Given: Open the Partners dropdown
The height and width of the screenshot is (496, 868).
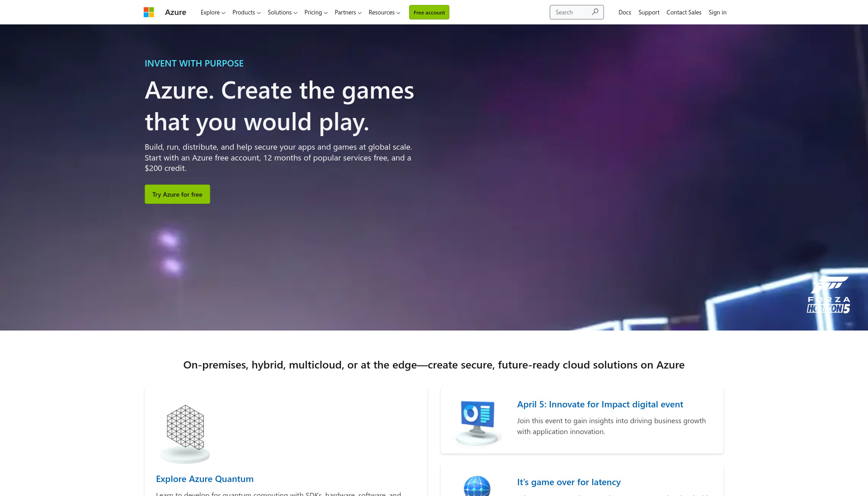Looking at the screenshot, I should [x=348, y=12].
